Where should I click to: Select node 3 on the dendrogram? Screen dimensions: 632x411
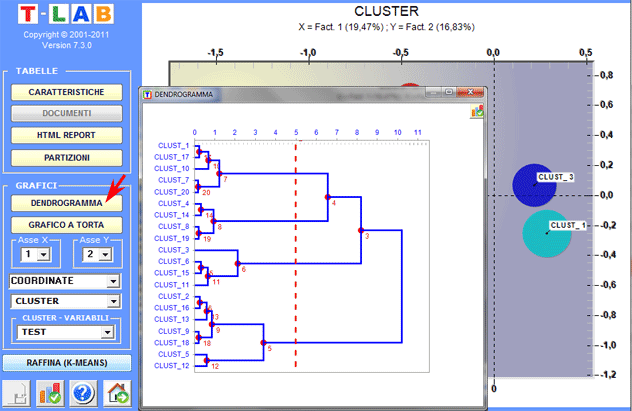tap(360, 230)
